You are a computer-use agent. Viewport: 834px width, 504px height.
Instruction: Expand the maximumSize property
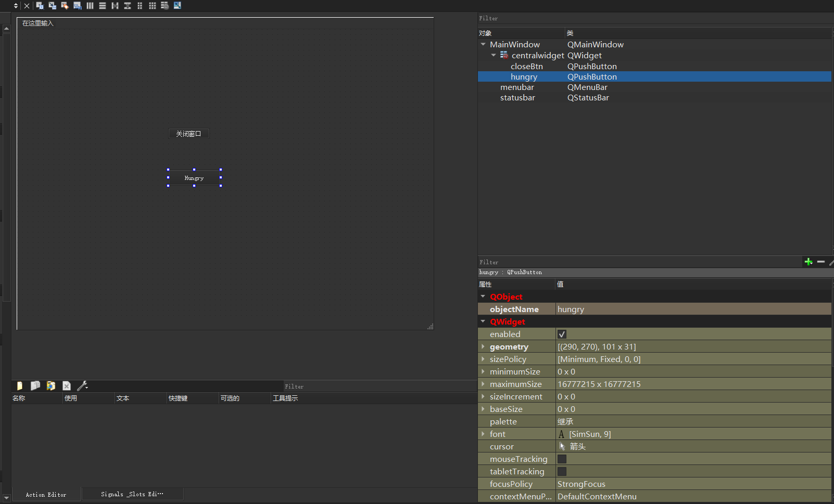click(x=483, y=384)
